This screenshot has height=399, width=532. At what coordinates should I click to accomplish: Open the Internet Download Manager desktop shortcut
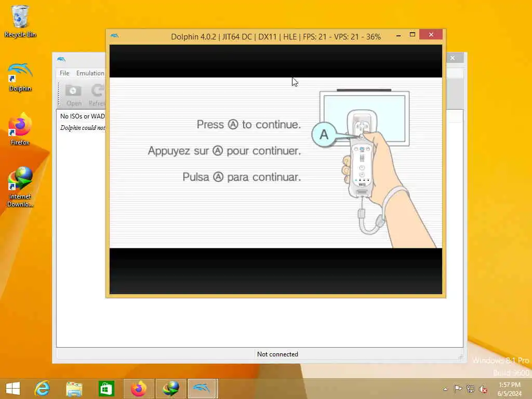tap(20, 187)
